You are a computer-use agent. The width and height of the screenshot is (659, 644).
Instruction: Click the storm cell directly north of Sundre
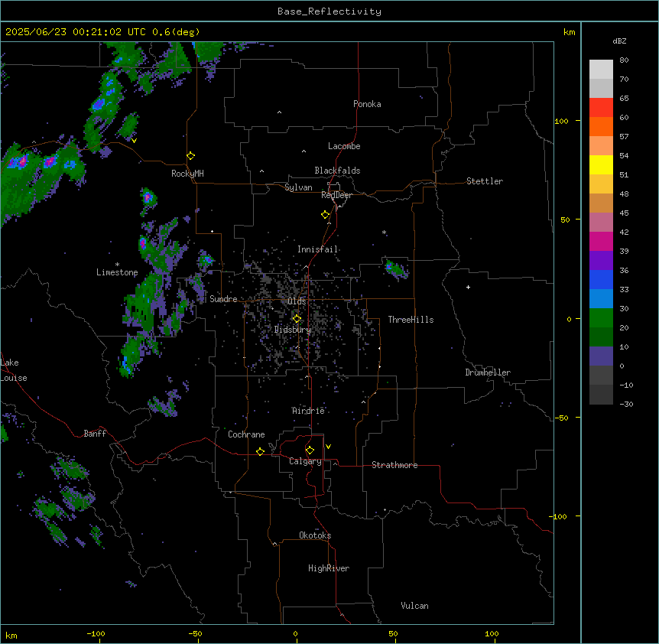click(206, 261)
